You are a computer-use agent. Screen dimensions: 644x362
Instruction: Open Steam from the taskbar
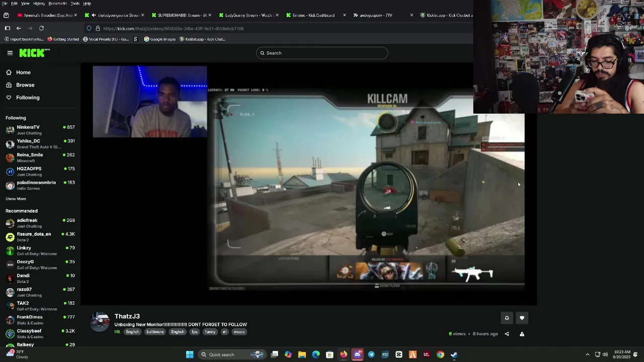454,354
